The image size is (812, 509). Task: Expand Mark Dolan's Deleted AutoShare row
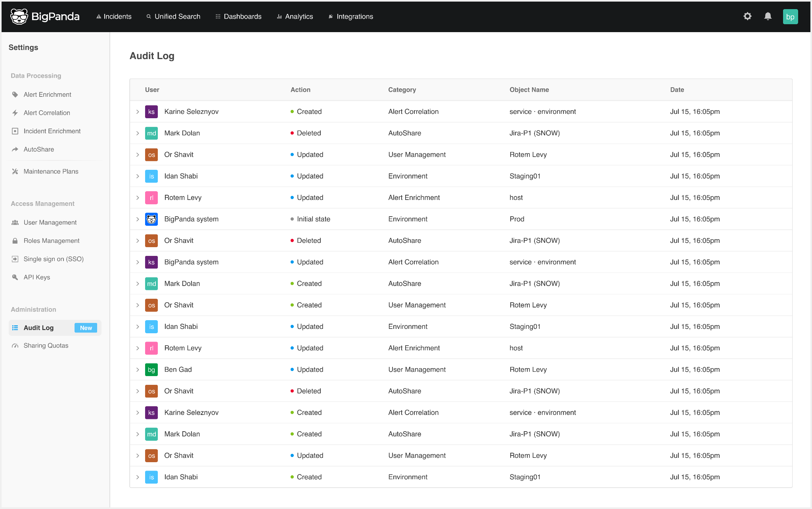pos(138,133)
